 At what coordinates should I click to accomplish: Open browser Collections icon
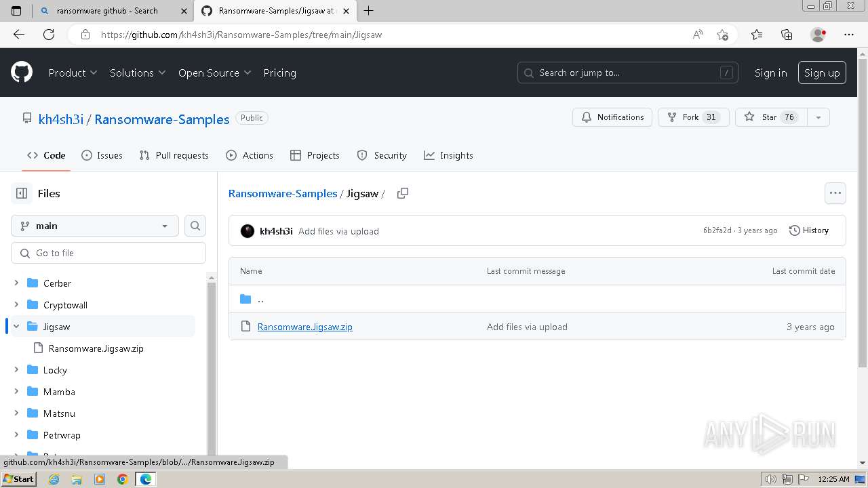787,35
